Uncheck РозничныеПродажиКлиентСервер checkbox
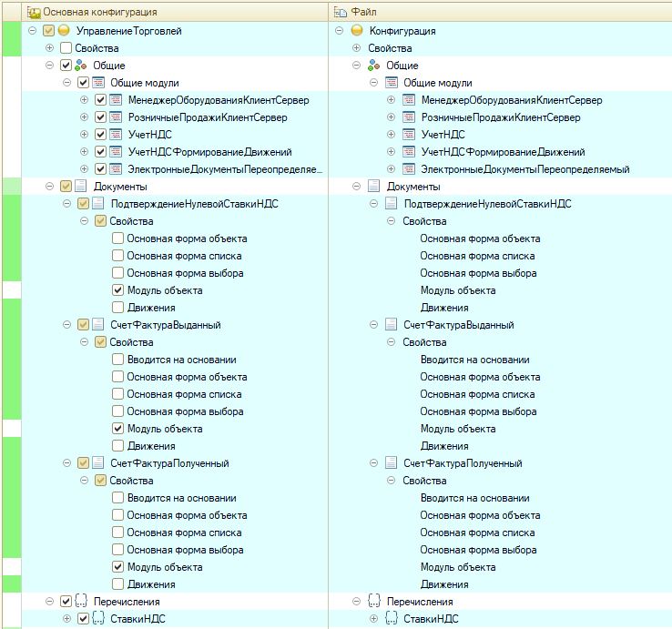Image resolution: width=672 pixels, height=629 pixels. pos(100,117)
